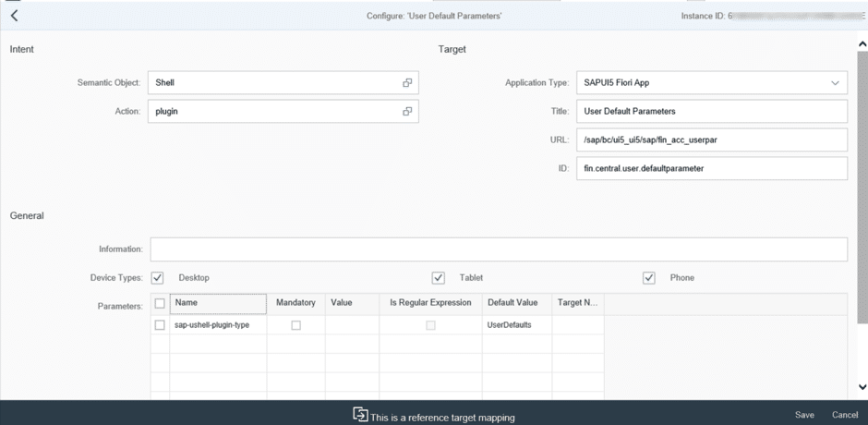
Task: Click the back arrow icon
Action: [x=14, y=16]
